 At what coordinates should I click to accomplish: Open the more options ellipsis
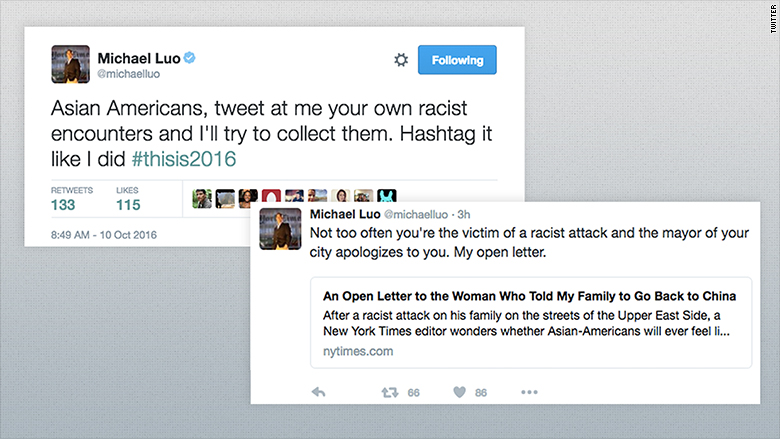[x=529, y=392]
